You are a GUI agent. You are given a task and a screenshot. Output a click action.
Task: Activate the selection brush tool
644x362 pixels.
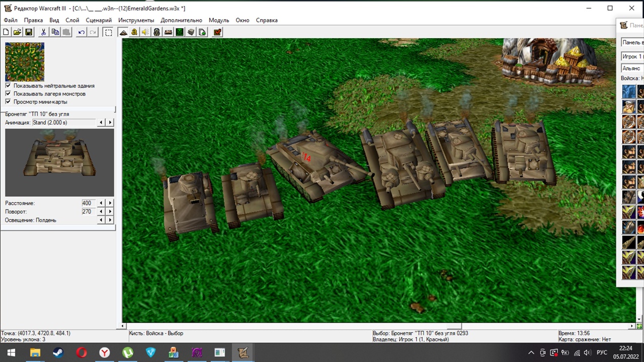click(108, 32)
